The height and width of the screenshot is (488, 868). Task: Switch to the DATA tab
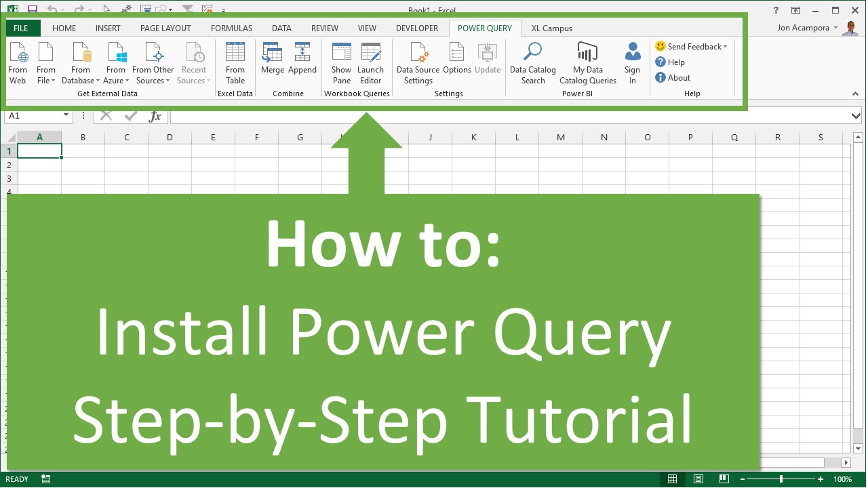click(x=281, y=28)
